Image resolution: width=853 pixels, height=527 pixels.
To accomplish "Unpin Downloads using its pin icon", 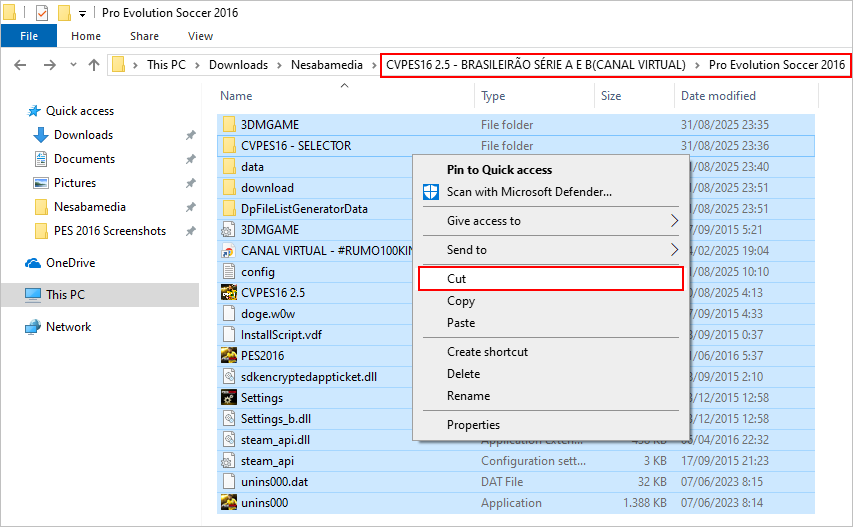I will (190, 135).
